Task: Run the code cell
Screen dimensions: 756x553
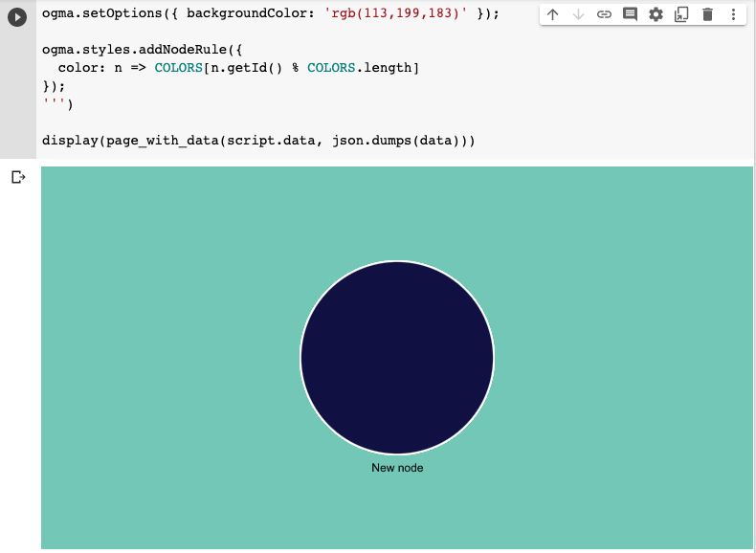Action: coord(17,17)
